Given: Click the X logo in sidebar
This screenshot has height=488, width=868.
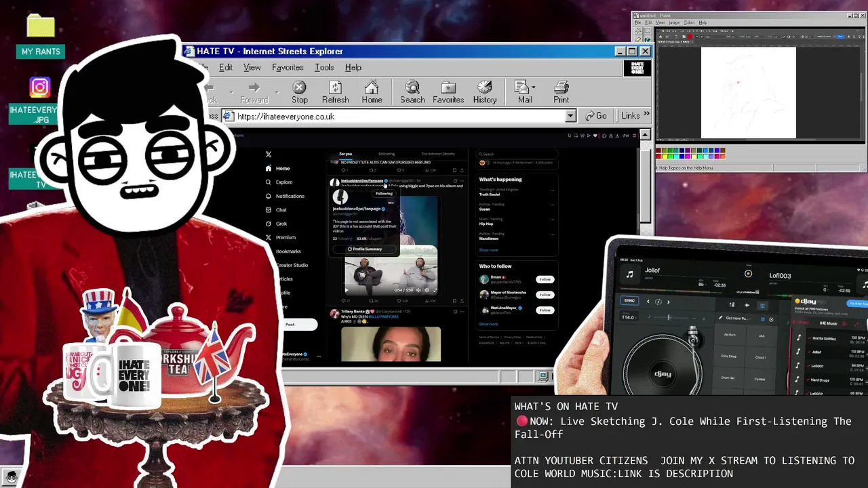Looking at the screenshot, I should pyautogui.click(x=269, y=155).
